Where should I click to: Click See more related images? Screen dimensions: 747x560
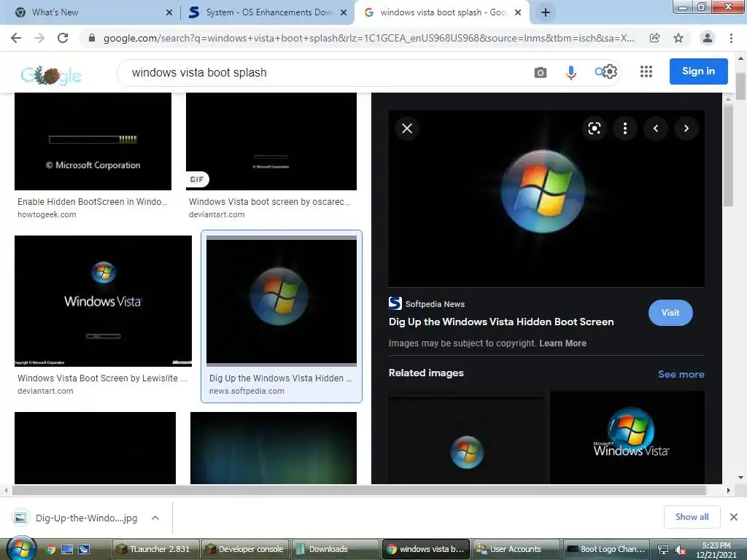coord(681,374)
